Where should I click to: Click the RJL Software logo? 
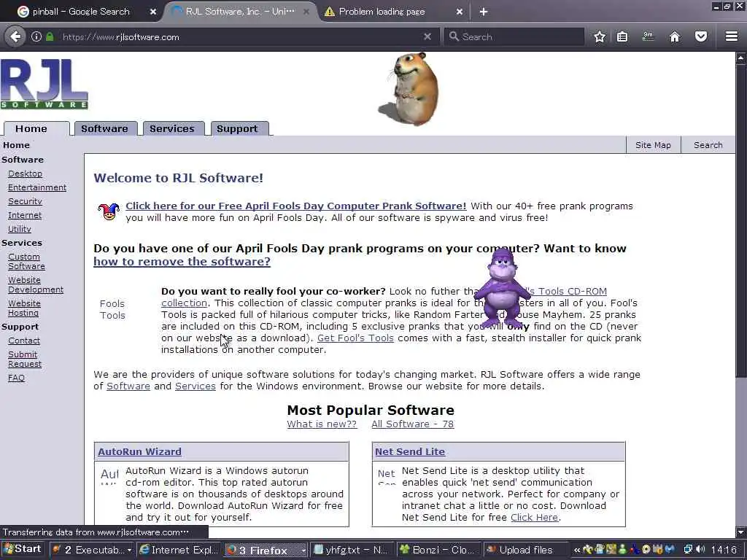44,84
